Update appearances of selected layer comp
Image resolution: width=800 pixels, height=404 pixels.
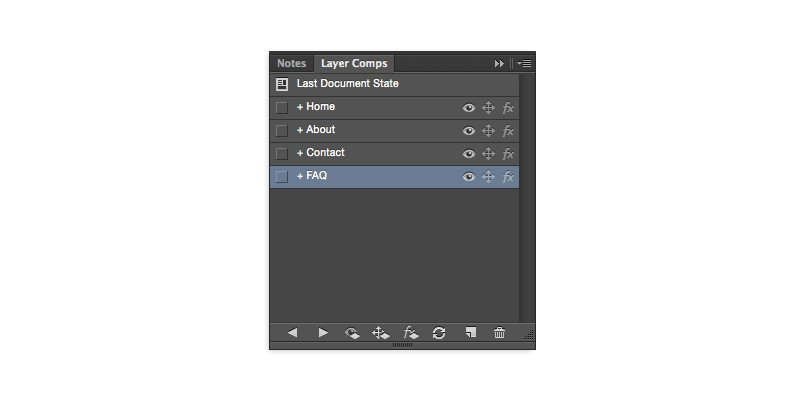pos(410,333)
